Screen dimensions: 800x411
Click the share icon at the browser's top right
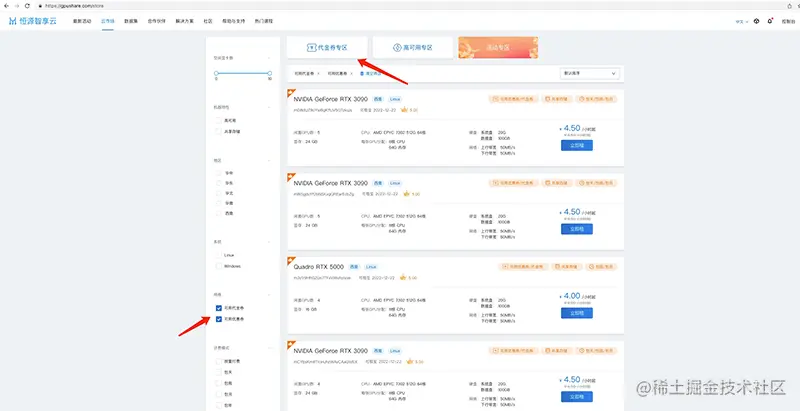coord(790,6)
